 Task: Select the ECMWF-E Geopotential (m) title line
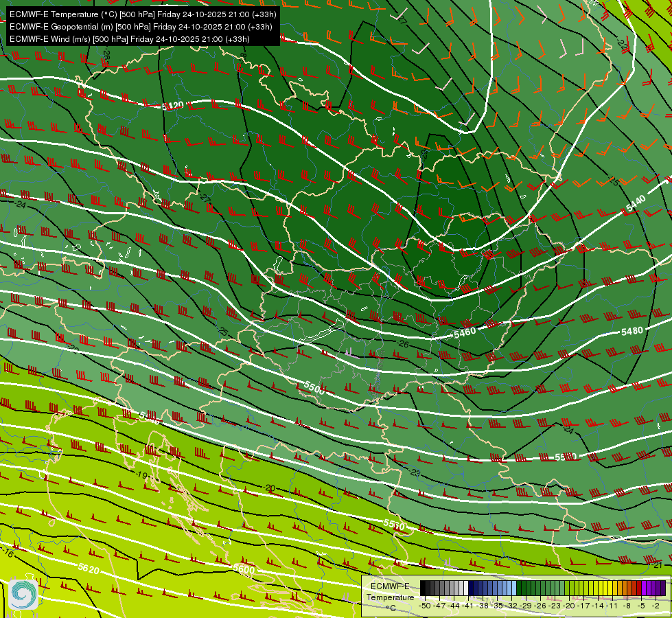click(141, 27)
